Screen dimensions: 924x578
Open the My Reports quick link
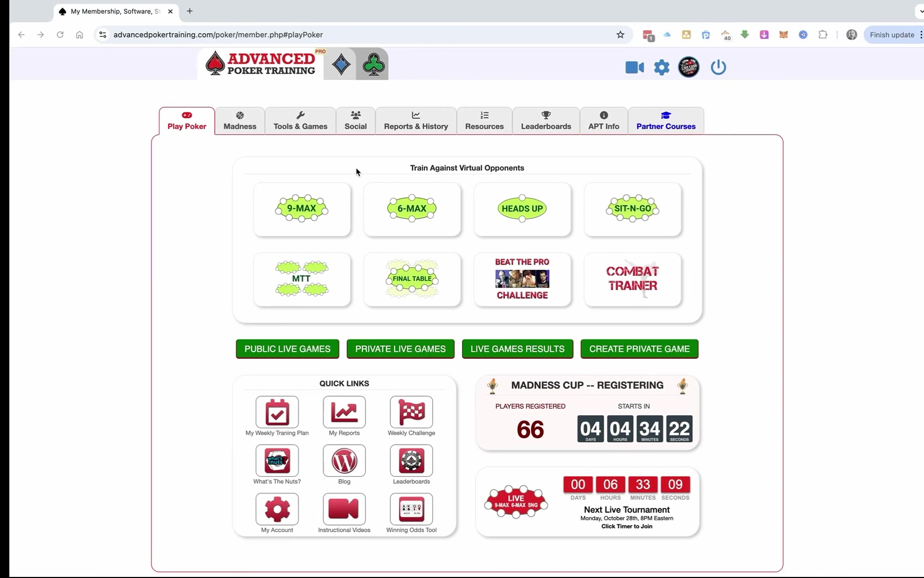click(344, 412)
